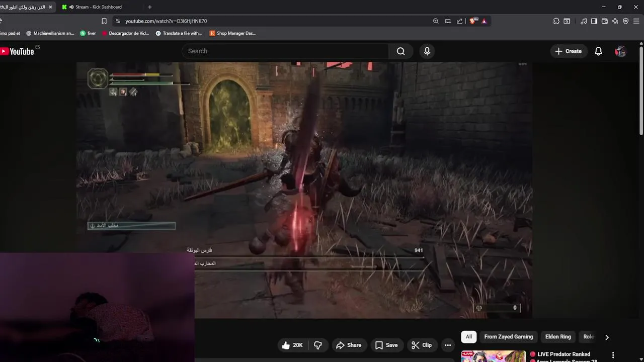644x362 pixels.
Task: Click the Create button
Action: [x=569, y=51]
